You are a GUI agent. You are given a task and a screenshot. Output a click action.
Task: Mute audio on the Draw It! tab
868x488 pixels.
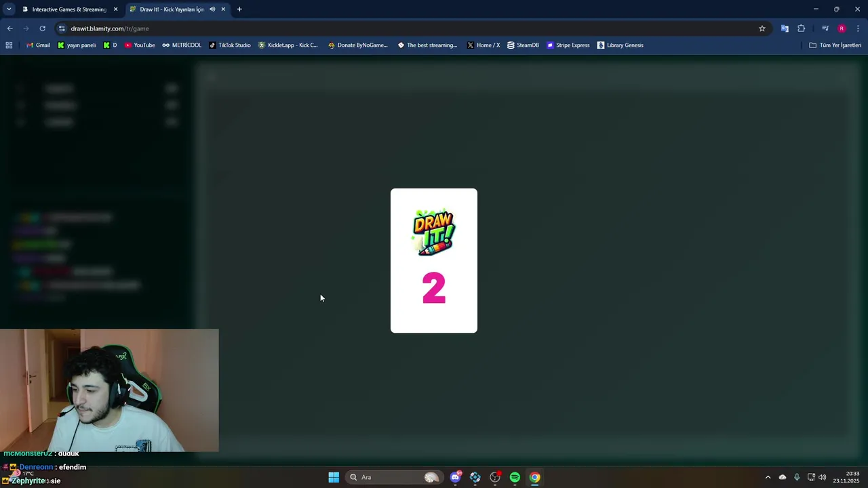click(212, 9)
